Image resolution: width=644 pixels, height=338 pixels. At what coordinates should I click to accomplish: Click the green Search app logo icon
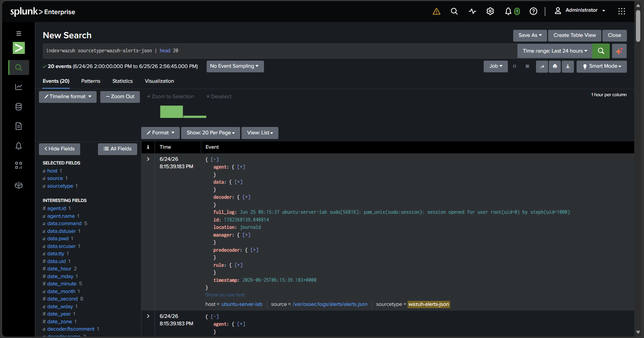pos(19,48)
